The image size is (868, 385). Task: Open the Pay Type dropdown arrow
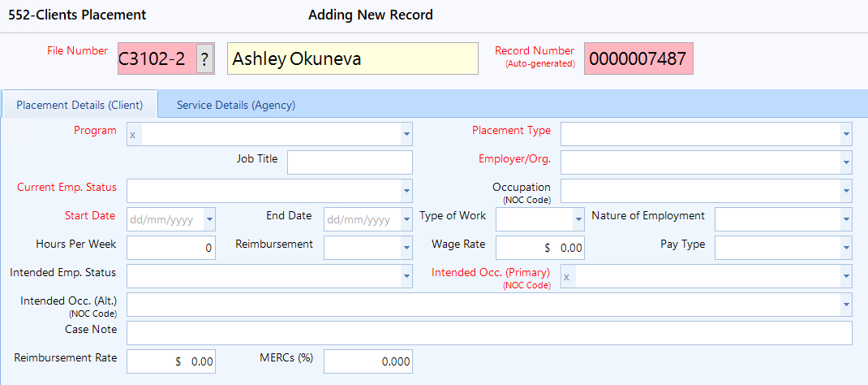(x=846, y=248)
